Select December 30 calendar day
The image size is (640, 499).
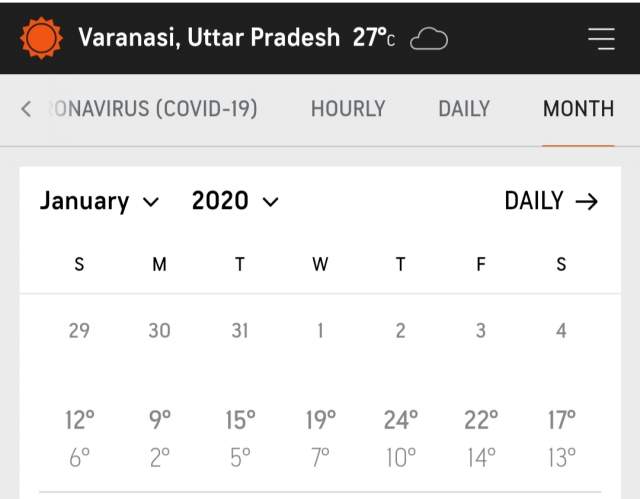tap(159, 330)
